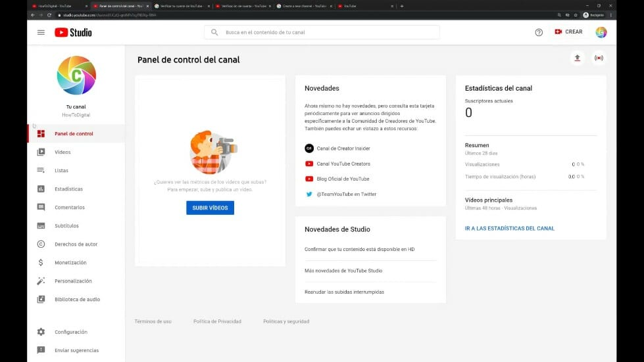This screenshot has width=644, height=362.
Task: Click the browser address bar URL
Action: [110, 15]
